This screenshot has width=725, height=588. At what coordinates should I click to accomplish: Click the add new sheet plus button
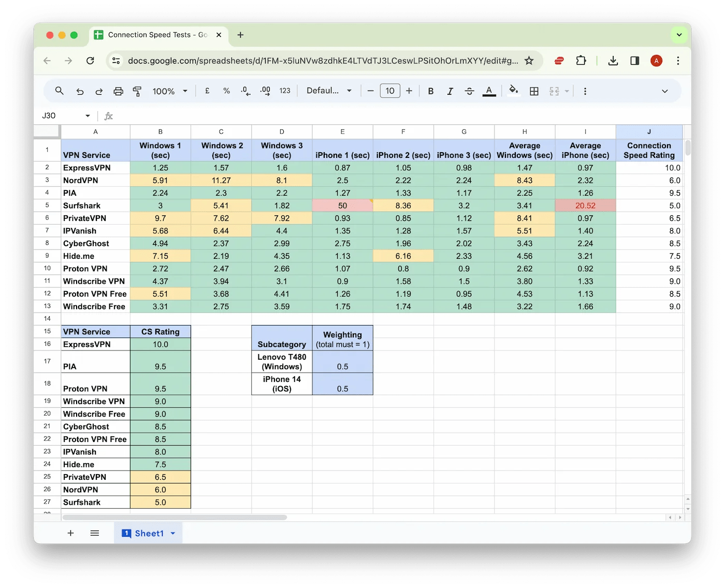70,533
